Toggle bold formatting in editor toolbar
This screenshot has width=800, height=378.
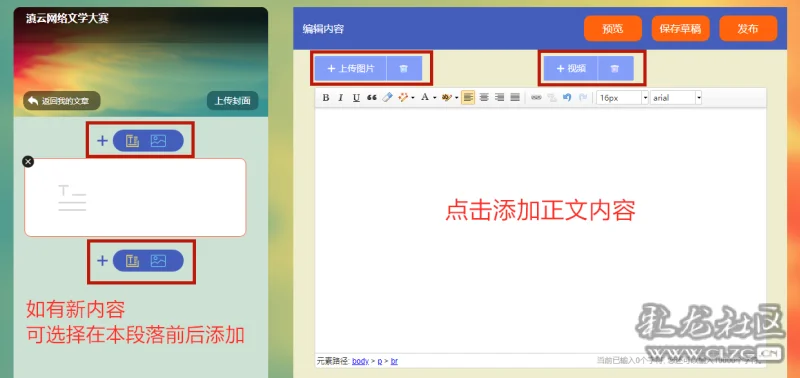[x=326, y=98]
